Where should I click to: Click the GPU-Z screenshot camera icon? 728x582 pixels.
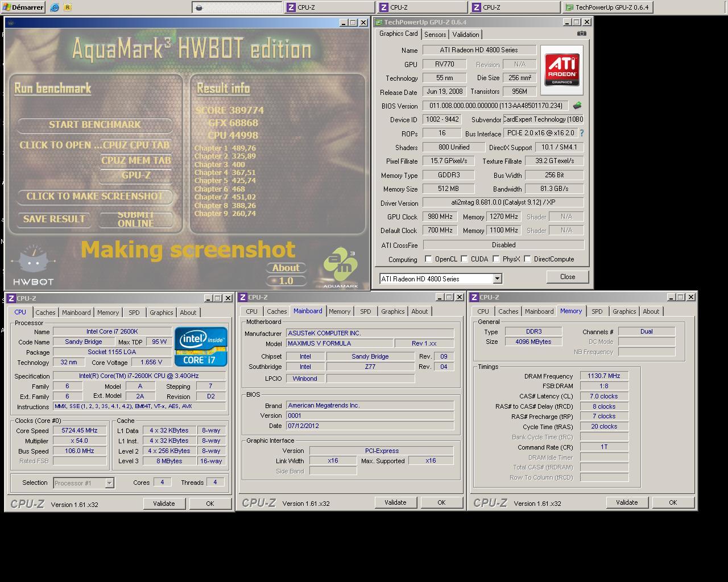(581, 34)
